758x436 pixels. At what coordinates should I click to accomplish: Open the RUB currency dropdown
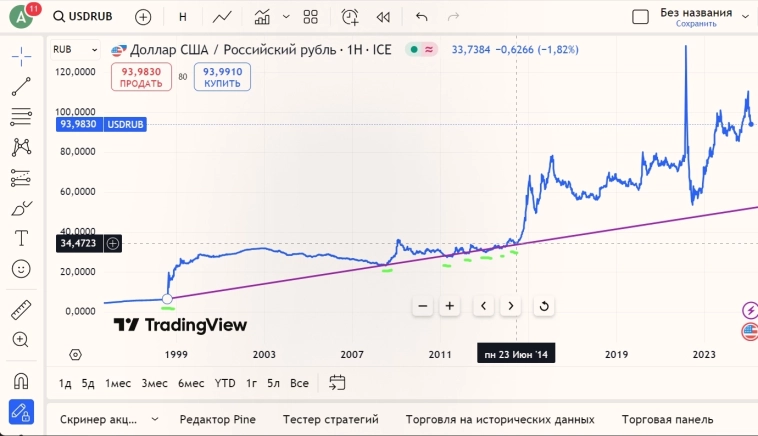(x=75, y=49)
